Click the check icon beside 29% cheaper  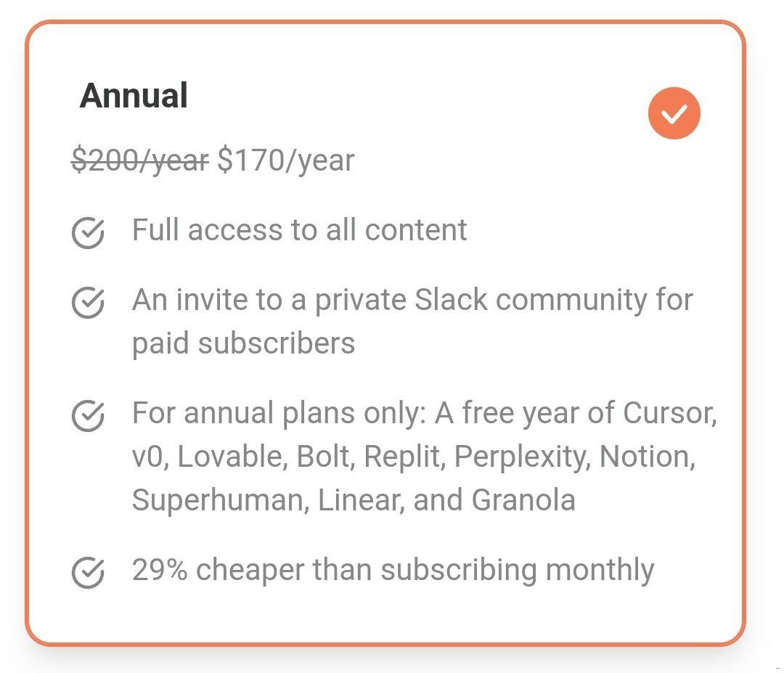point(88,572)
